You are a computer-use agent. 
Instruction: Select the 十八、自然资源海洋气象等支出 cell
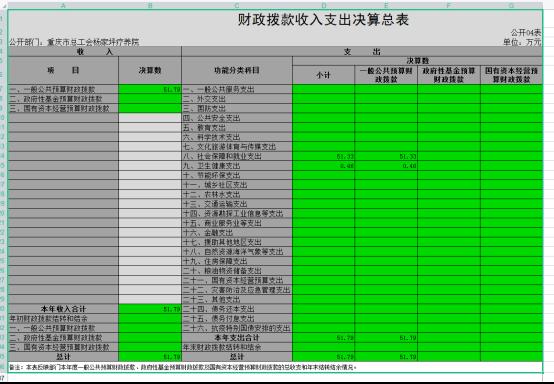pyautogui.click(x=237, y=252)
